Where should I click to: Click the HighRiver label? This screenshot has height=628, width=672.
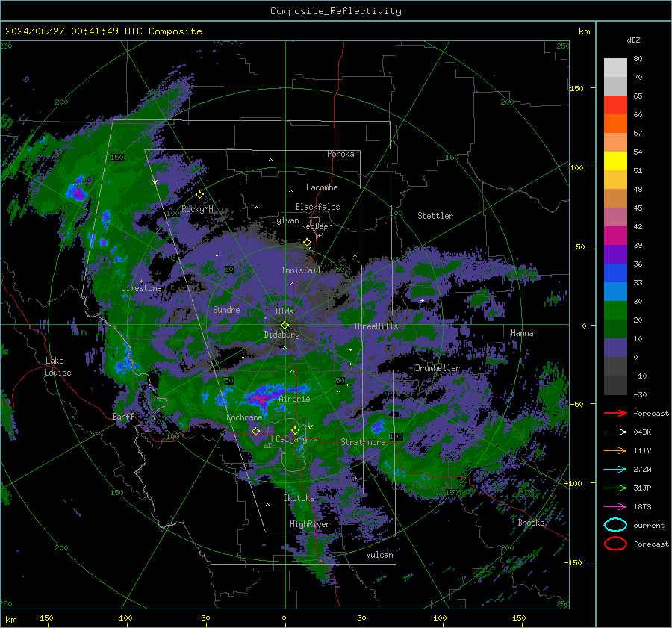pos(310,524)
